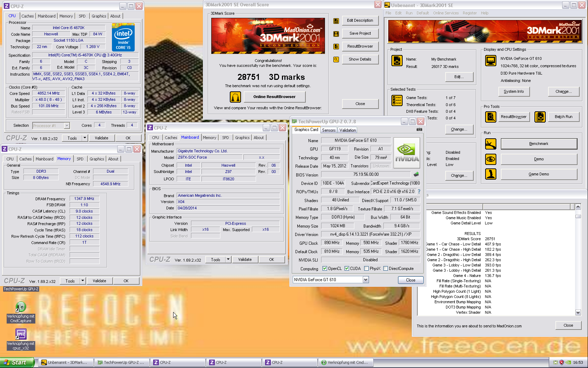588x368 pixels.
Task: Click the results list scroll up arrow
Action: coord(578,207)
